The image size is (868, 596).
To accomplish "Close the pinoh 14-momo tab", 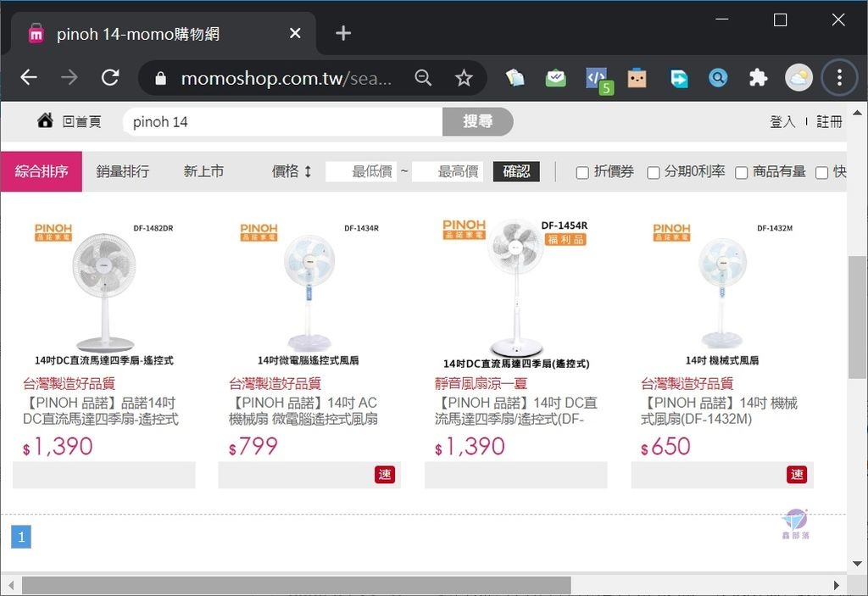I will [295, 33].
